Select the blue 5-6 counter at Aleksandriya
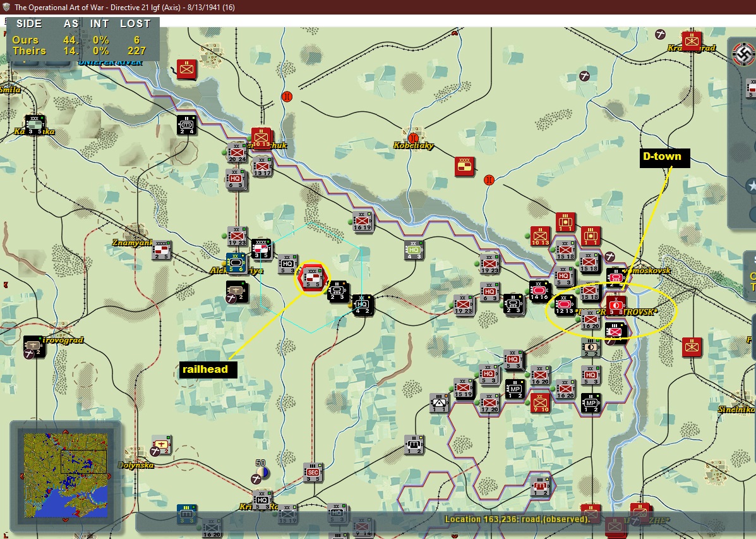The width and height of the screenshot is (756, 539). [236, 262]
